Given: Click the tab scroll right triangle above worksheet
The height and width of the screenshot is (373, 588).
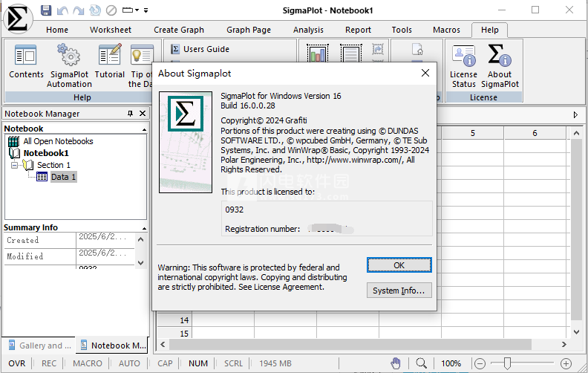Looking at the screenshot, I should (x=575, y=115).
